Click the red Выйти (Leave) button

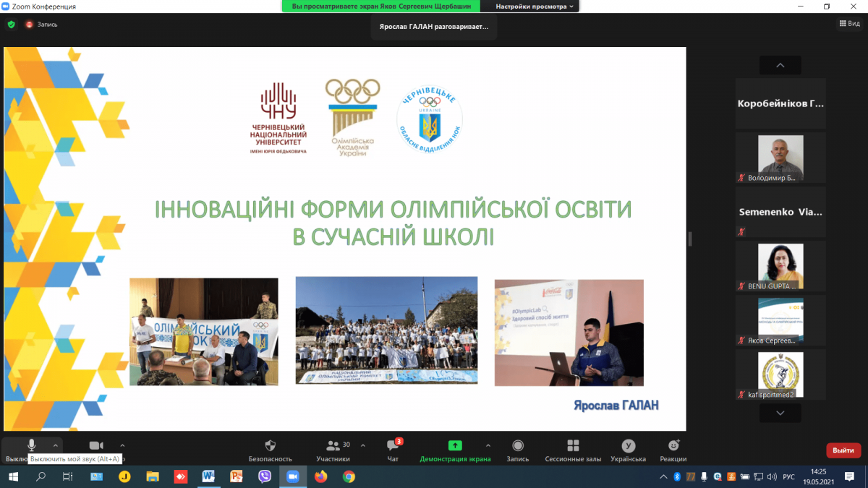843,450
